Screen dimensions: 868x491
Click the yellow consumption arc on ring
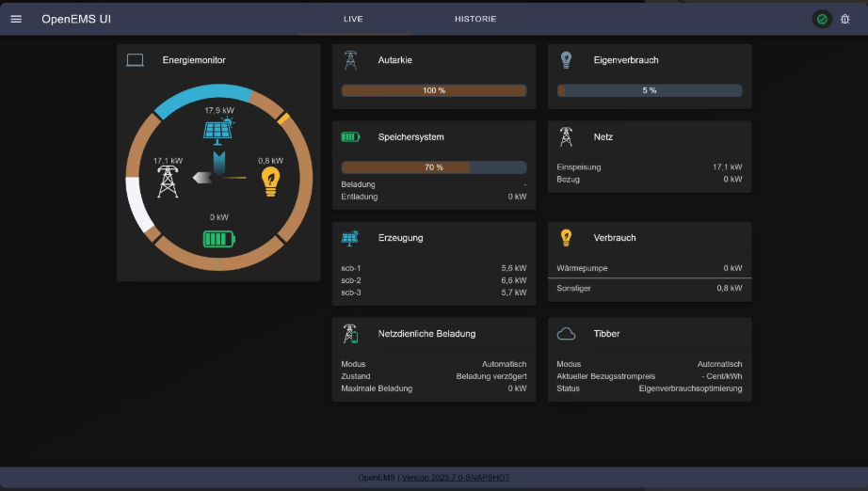click(283, 118)
